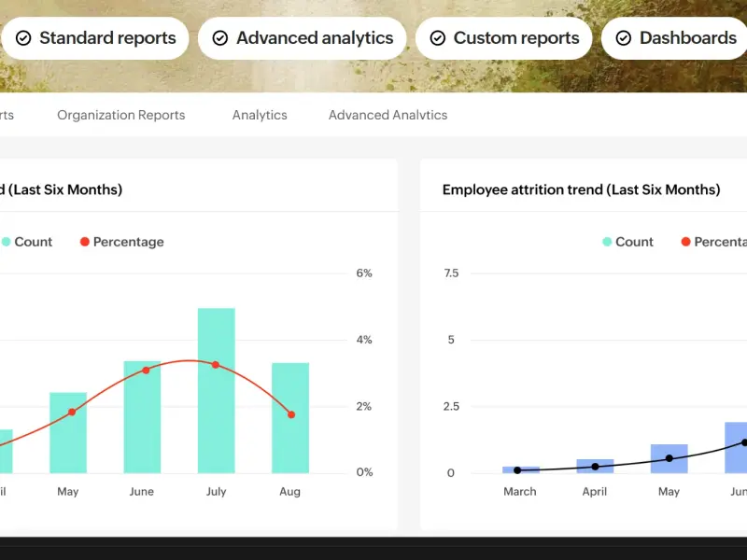Go to the Advanced Analytics tab
Image resolution: width=747 pixels, height=560 pixels.
pyautogui.click(x=388, y=115)
